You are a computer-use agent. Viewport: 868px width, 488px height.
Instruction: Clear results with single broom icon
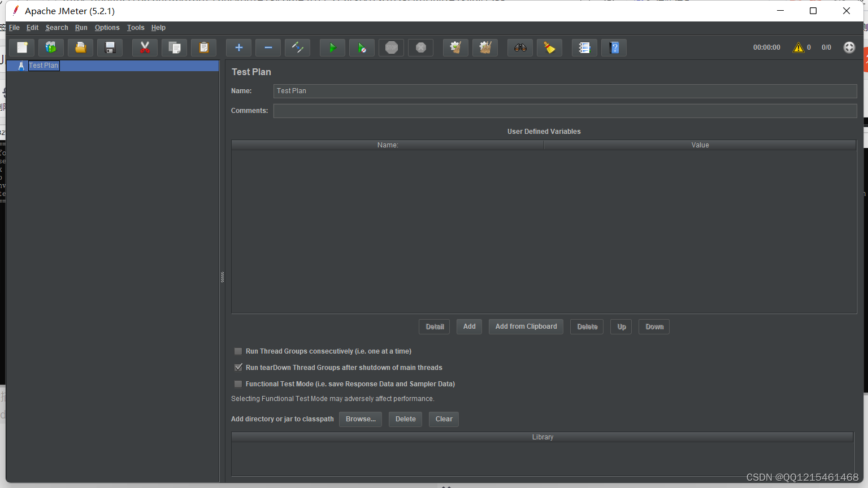(456, 47)
